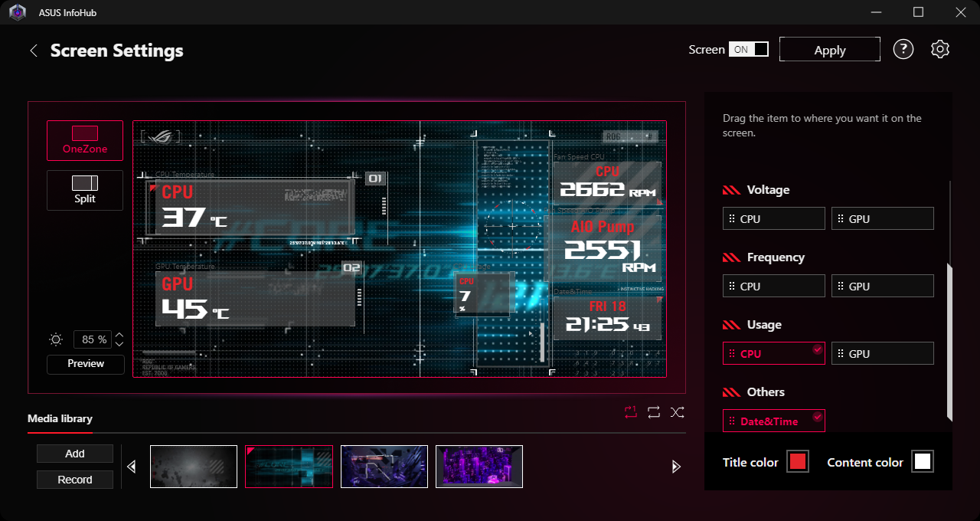
Task: Select the red loop-one playback mode icon
Action: point(630,411)
